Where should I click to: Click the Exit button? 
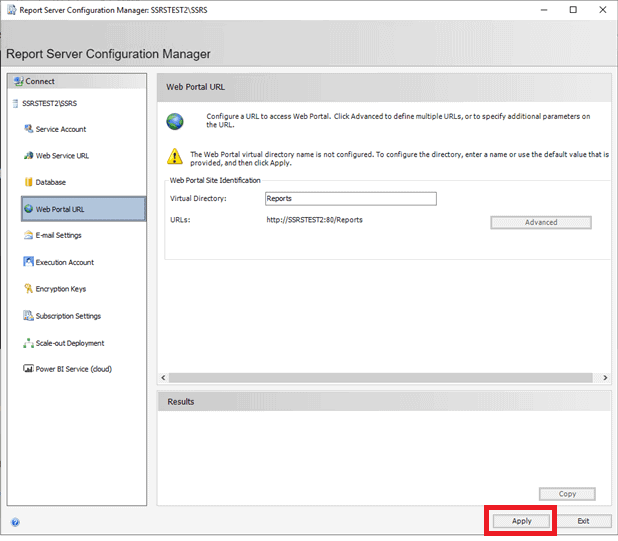click(583, 521)
